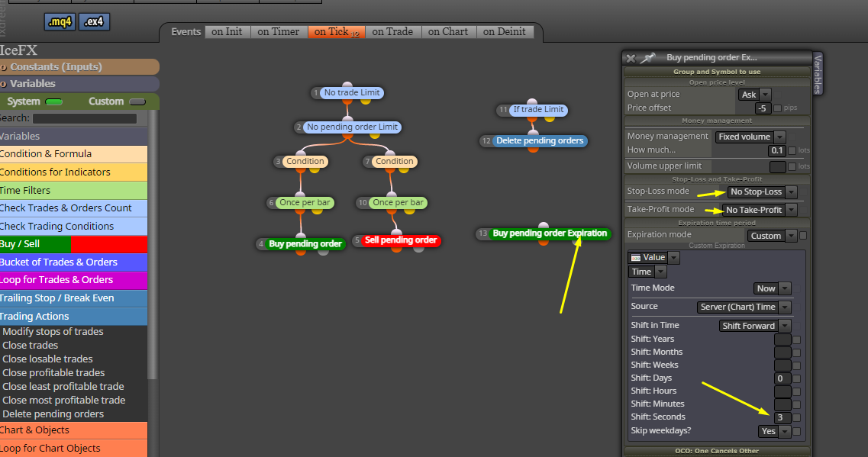This screenshot has width=868, height=457.
Task: Open the Money management Fixed volume dropdown
Action: pyautogui.click(x=750, y=137)
